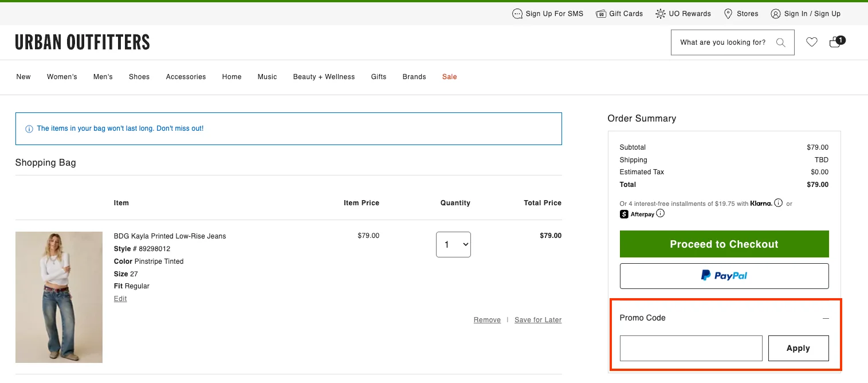Open the wishlist heart icon

click(x=812, y=42)
